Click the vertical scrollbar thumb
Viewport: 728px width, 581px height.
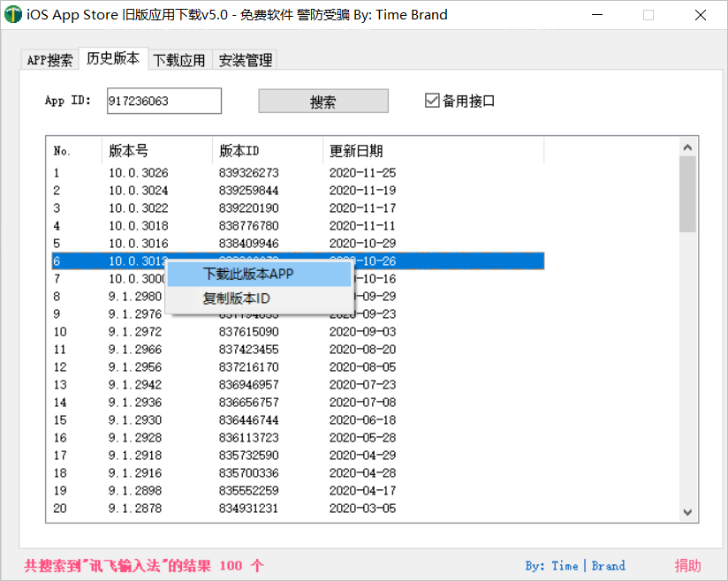coord(687,194)
